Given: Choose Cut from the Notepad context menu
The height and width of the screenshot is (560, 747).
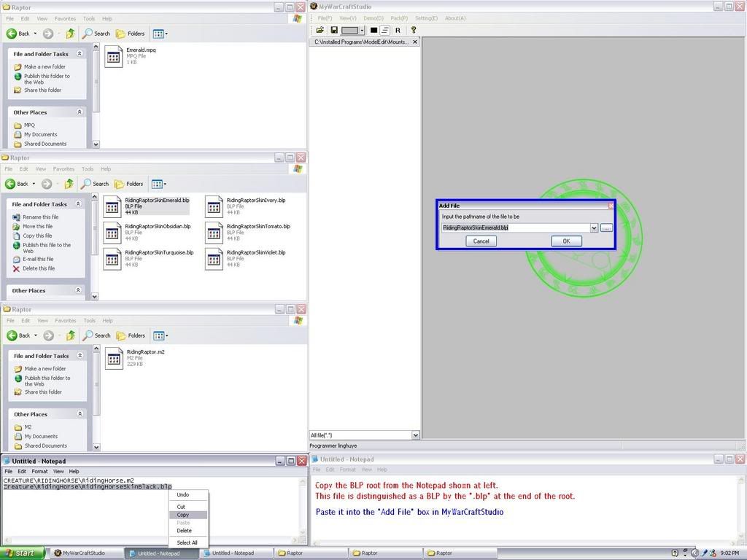Looking at the screenshot, I should (188, 507).
